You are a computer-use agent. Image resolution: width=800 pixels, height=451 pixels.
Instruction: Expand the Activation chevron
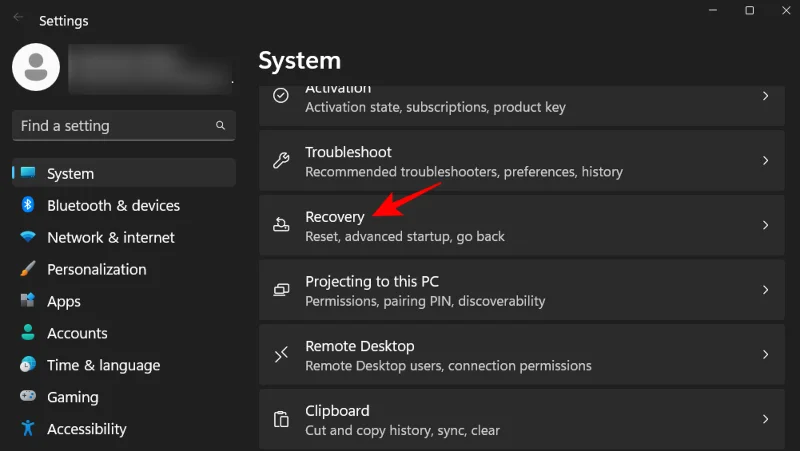[x=765, y=95]
